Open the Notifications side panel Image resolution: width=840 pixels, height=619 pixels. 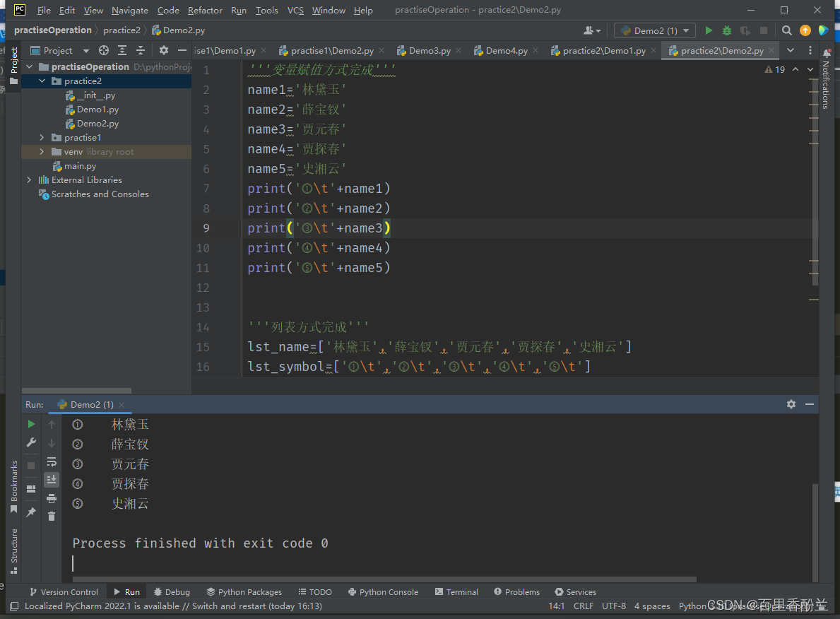tap(826, 79)
